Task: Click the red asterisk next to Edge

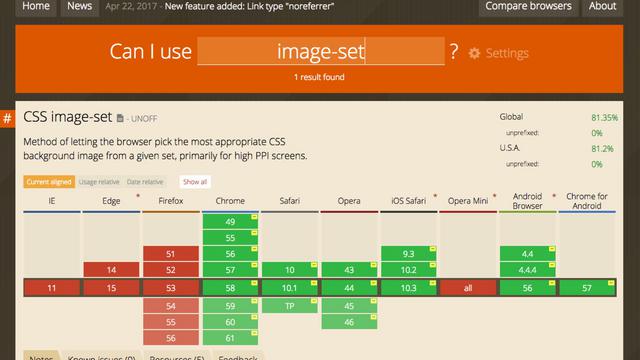Action: (x=138, y=196)
